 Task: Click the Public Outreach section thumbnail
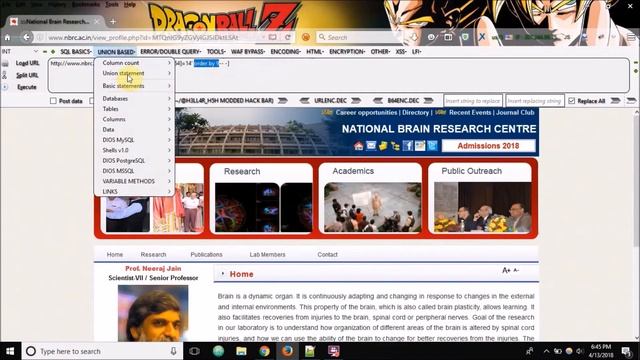pyautogui.click(x=482, y=207)
